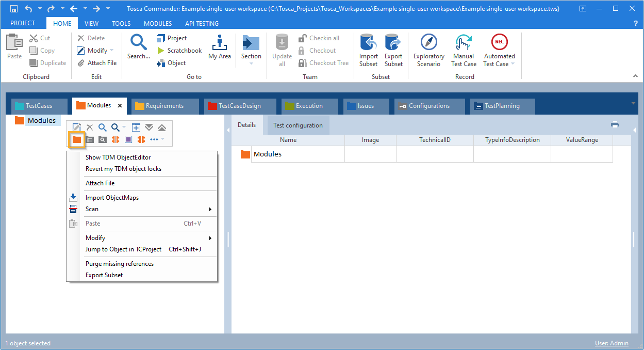Open the TestCaseDesign workspace tab
This screenshot has height=350, width=644.
click(x=239, y=106)
